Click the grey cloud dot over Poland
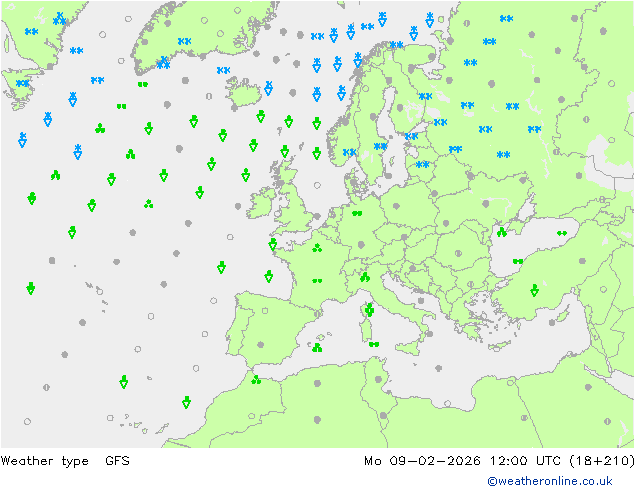The width and height of the screenshot is (634, 490). point(396,206)
